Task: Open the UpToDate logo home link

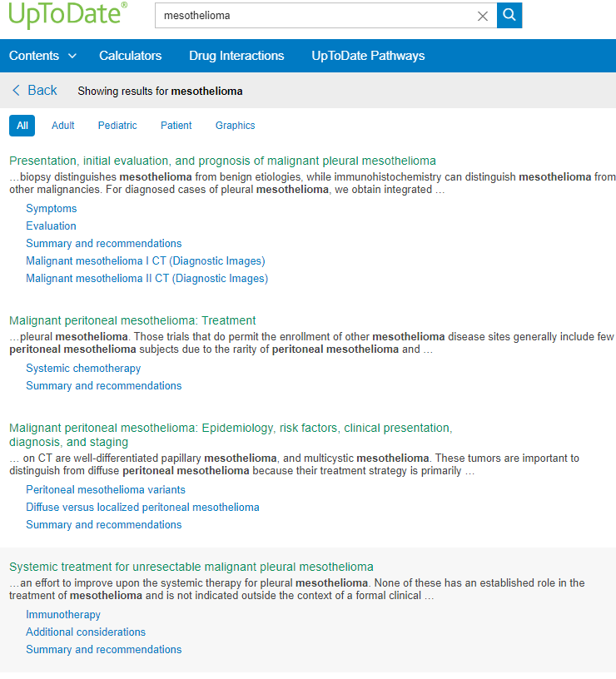Action: click(68, 14)
